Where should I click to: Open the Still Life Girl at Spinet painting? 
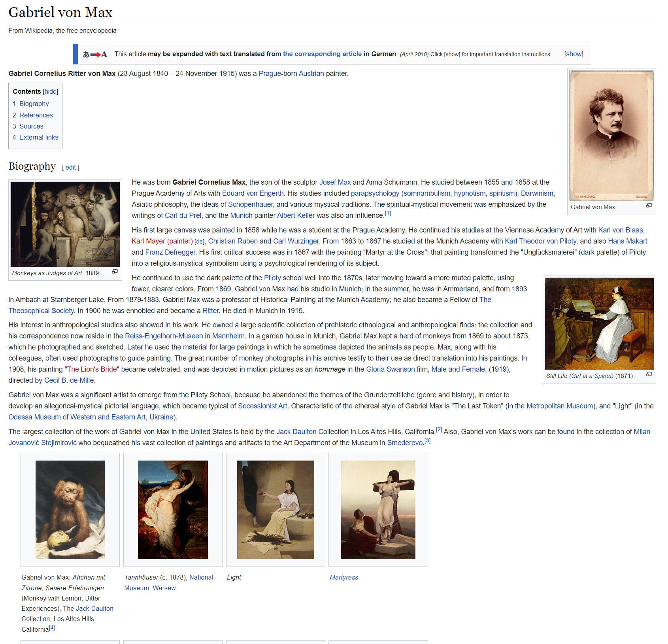(x=599, y=324)
